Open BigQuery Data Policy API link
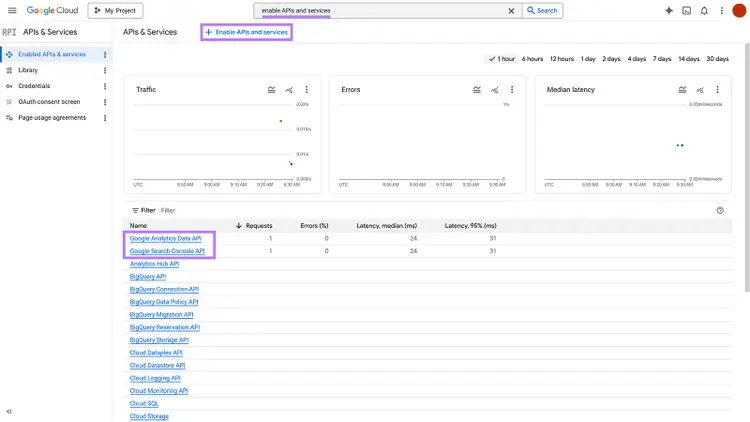Viewport: 750px width, 422px height. tap(164, 302)
